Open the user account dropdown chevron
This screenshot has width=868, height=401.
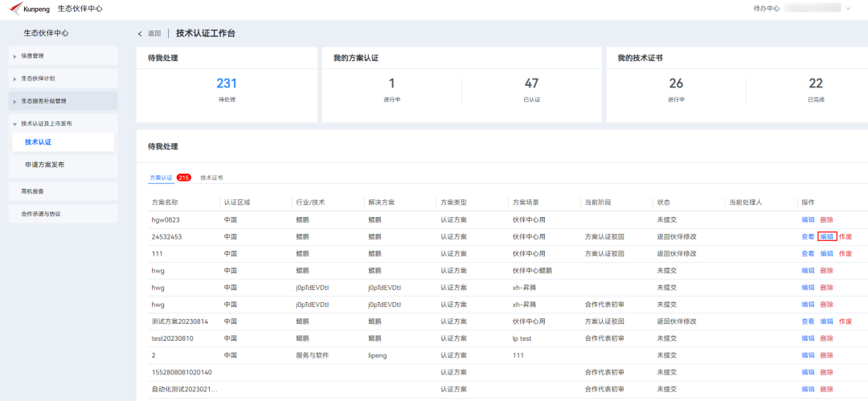[848, 8]
